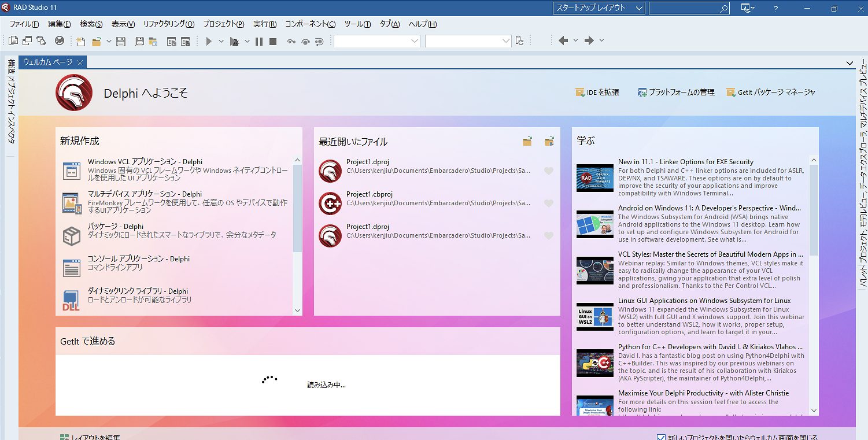868x440 pixels.
Task: Open the ツール(T) menu
Action: [x=358, y=24]
